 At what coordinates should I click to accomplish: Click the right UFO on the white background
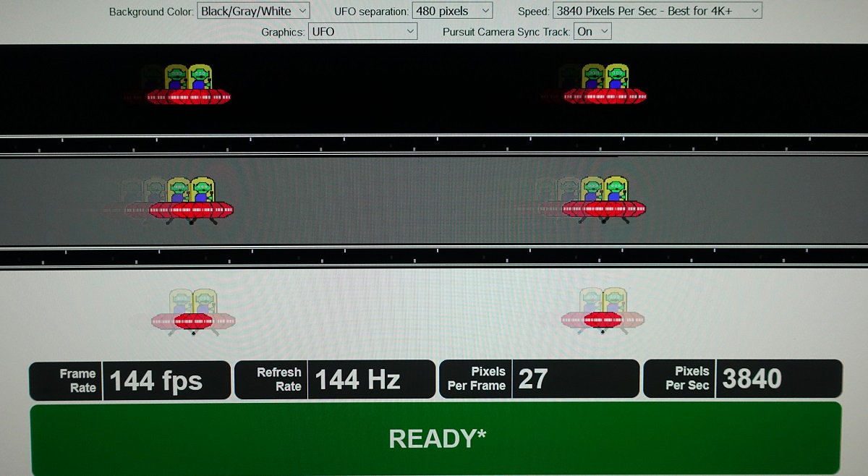[x=603, y=311]
